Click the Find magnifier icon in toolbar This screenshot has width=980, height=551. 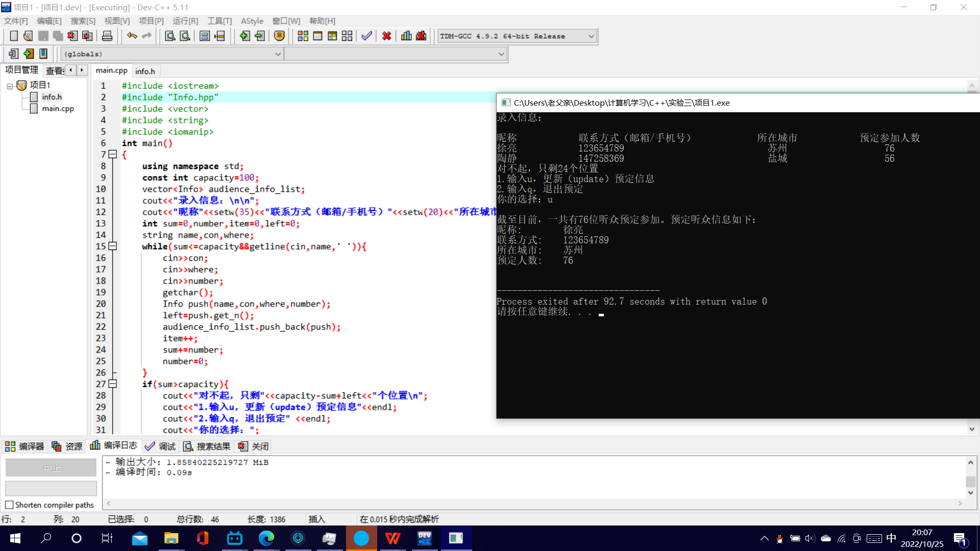pyautogui.click(x=170, y=36)
